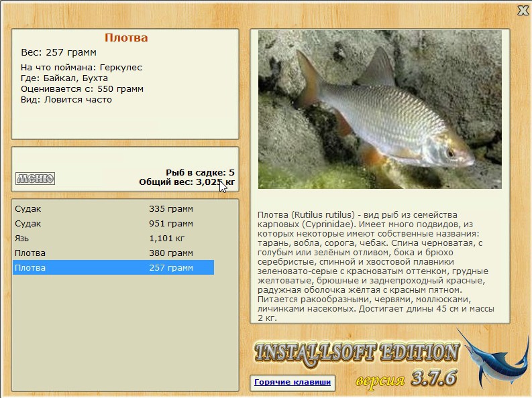Select the Язь 1,101 кг row
Image resolution: width=532 pixels, height=398 pixels.
pos(113,238)
